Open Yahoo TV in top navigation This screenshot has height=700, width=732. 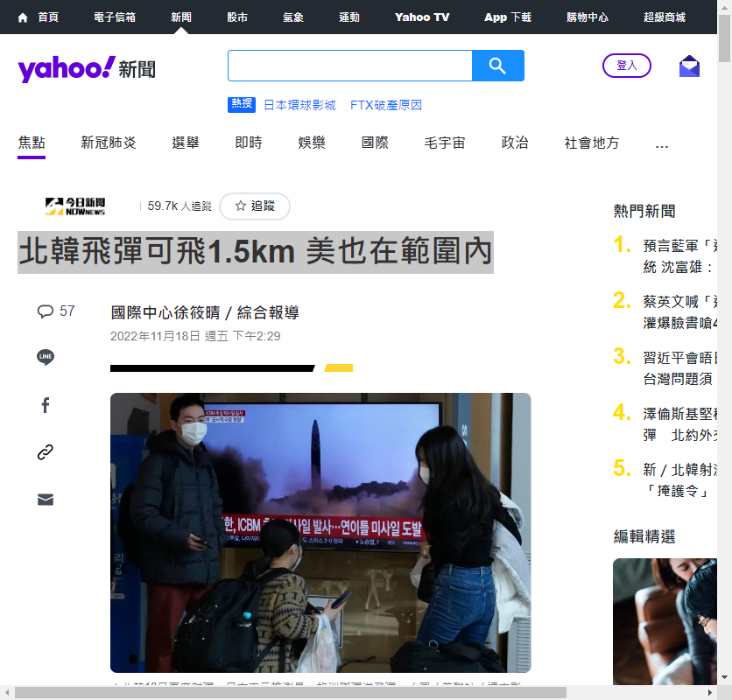tap(422, 17)
